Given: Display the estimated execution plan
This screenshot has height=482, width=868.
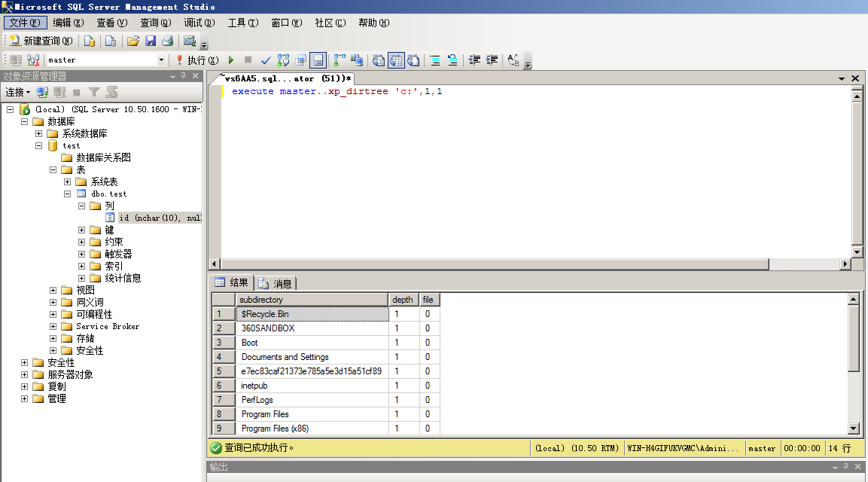Looking at the screenshot, I should click(283, 59).
